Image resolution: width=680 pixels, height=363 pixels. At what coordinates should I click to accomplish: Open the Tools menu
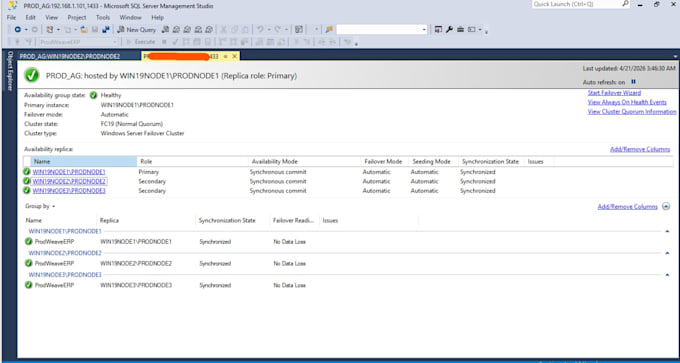[103, 17]
